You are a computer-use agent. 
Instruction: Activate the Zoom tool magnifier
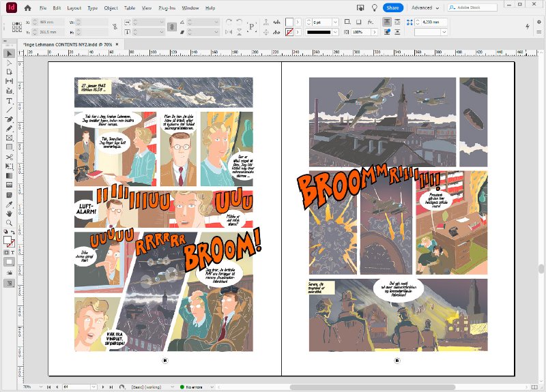coord(10,223)
